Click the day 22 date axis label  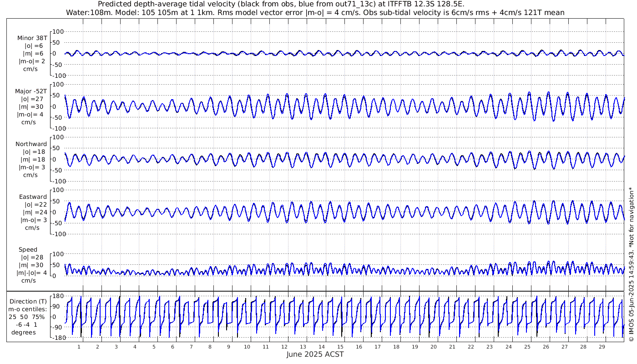click(471, 347)
